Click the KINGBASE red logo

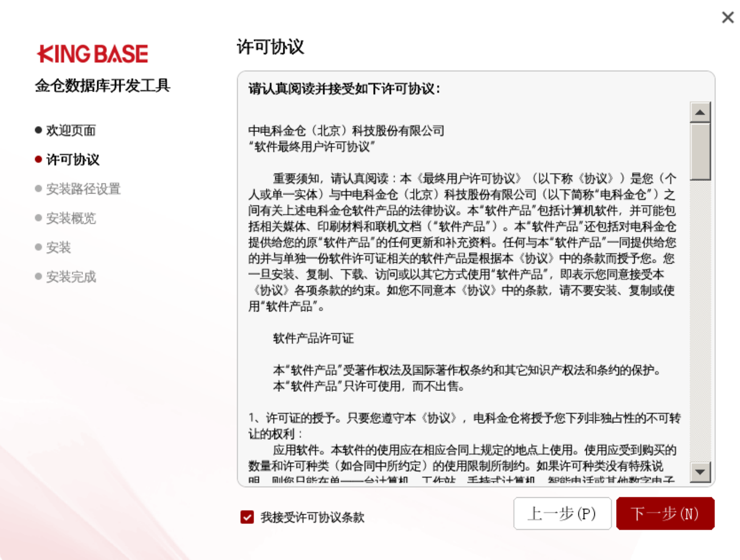93,54
